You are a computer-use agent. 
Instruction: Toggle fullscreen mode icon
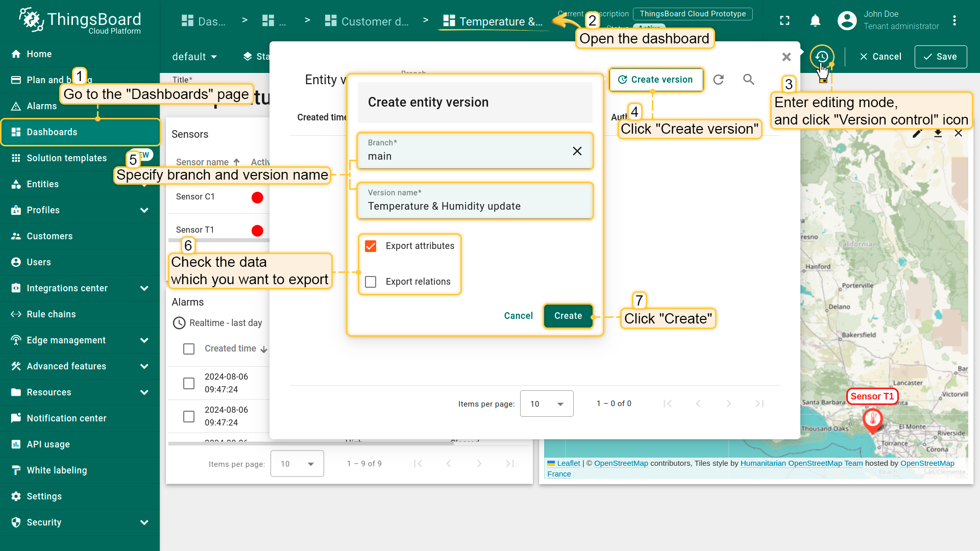click(x=785, y=20)
